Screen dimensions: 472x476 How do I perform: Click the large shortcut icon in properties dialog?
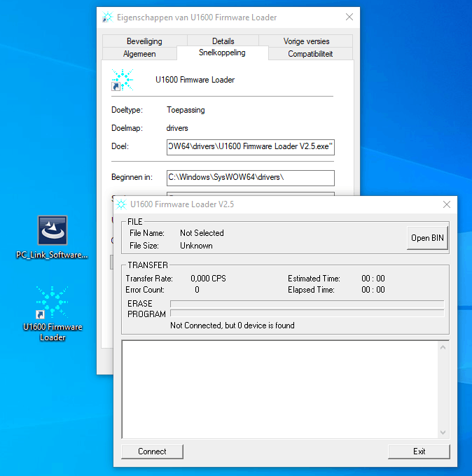coord(122,80)
